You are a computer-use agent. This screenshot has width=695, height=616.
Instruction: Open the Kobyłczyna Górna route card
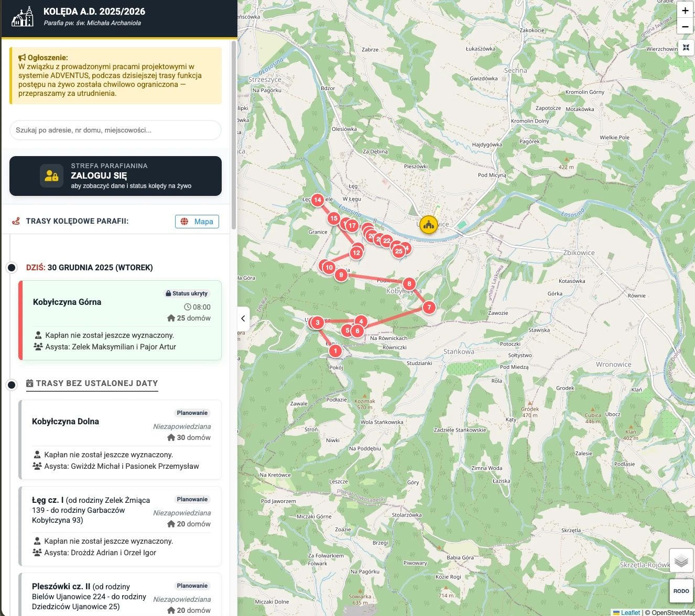coord(120,320)
